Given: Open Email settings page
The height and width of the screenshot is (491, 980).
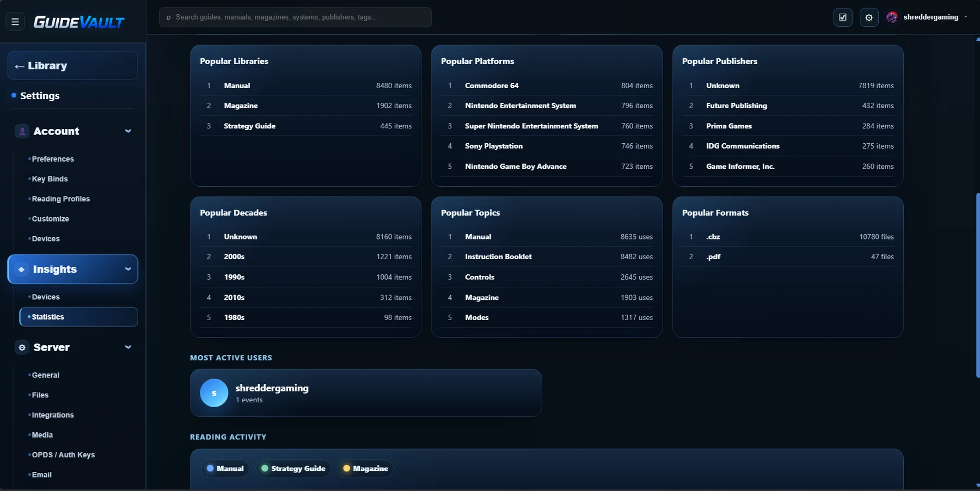Looking at the screenshot, I should pos(41,475).
